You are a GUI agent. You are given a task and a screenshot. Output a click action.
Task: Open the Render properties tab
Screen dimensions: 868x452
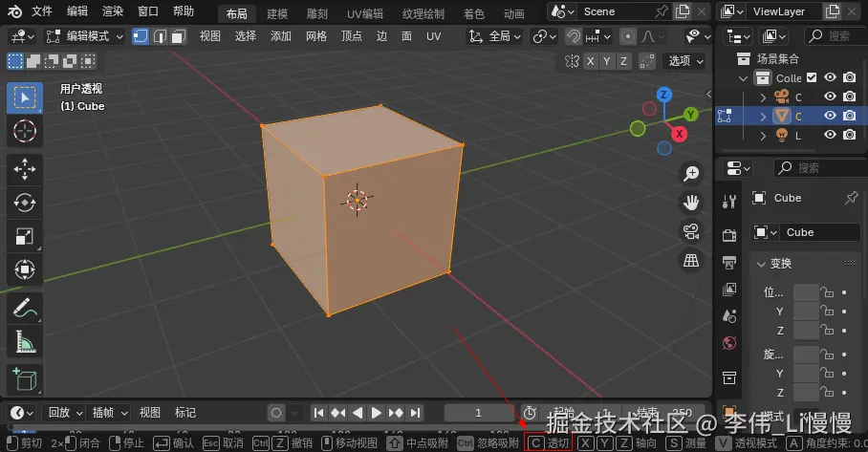[729, 235]
